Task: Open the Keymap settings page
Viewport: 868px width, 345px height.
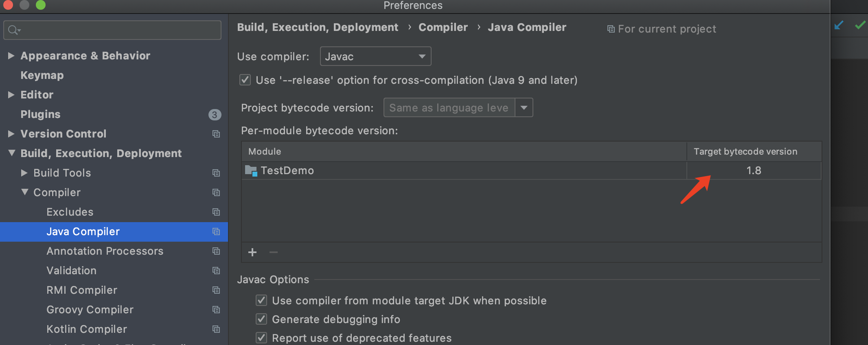Action: click(x=42, y=75)
